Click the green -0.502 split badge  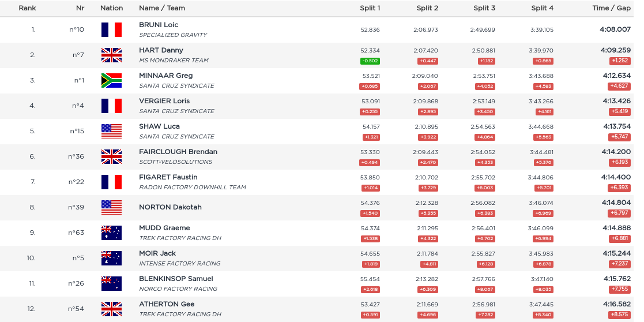pyautogui.click(x=370, y=61)
